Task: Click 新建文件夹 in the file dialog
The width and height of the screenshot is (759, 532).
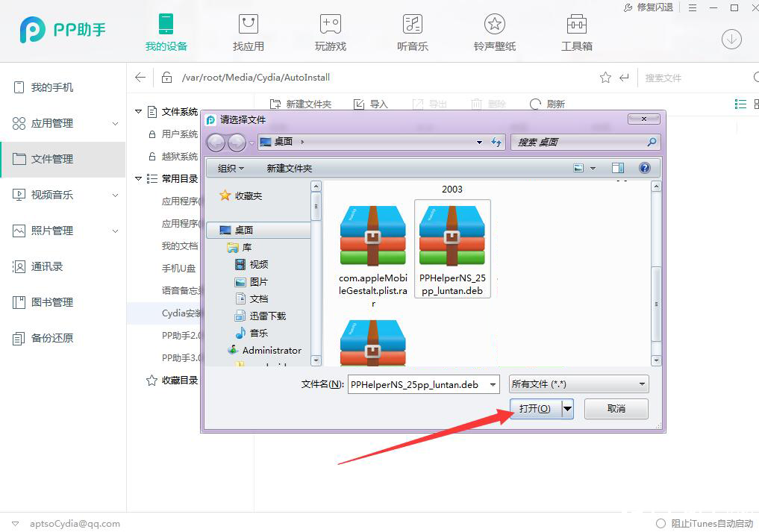Action: tap(290, 169)
